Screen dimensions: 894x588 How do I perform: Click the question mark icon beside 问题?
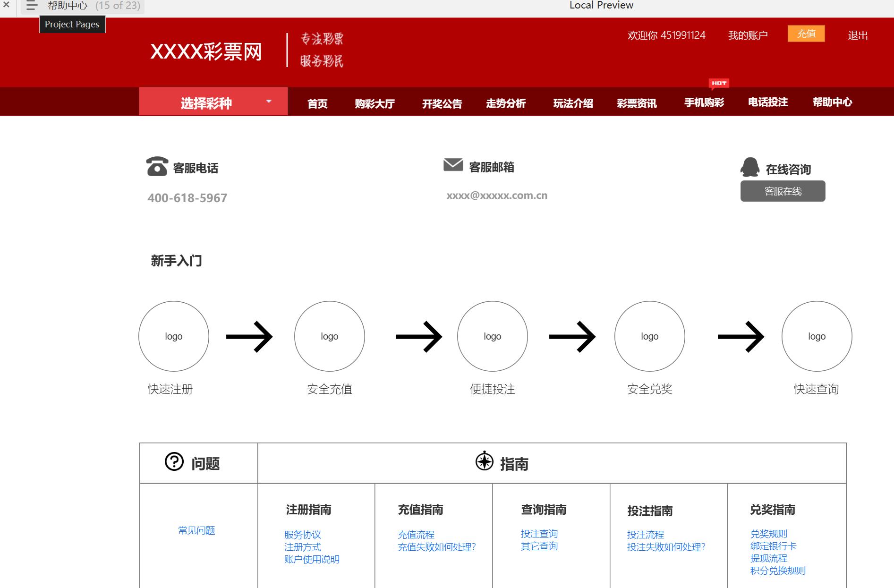pyautogui.click(x=174, y=461)
